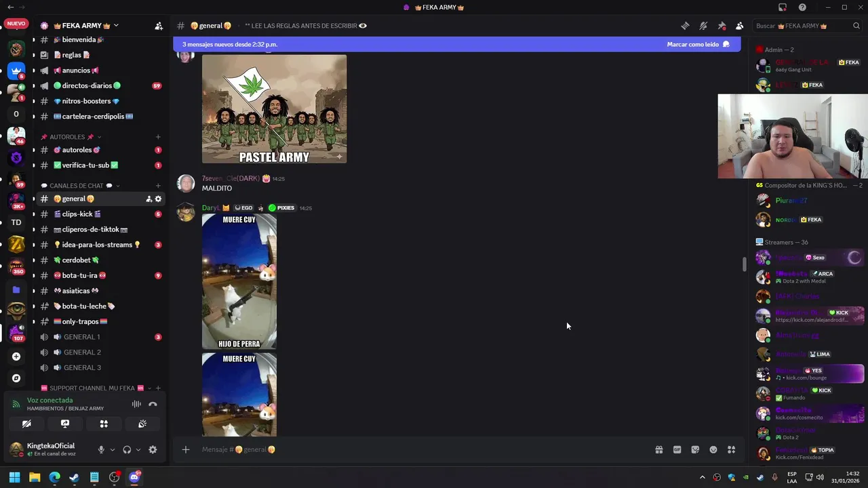The height and width of the screenshot is (488, 868).
Task: Open the verifica-tu-sub channel
Action: coord(100,165)
